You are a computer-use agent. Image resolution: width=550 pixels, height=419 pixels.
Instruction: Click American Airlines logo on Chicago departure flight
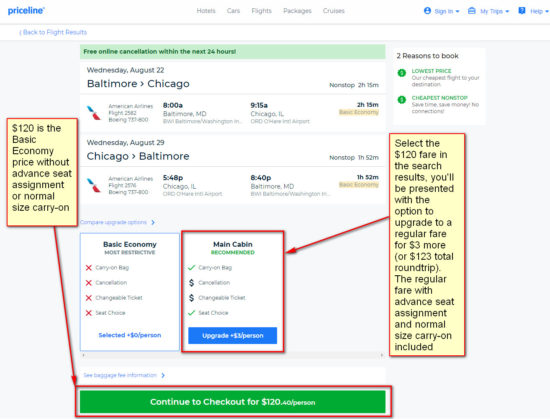pos(94,185)
